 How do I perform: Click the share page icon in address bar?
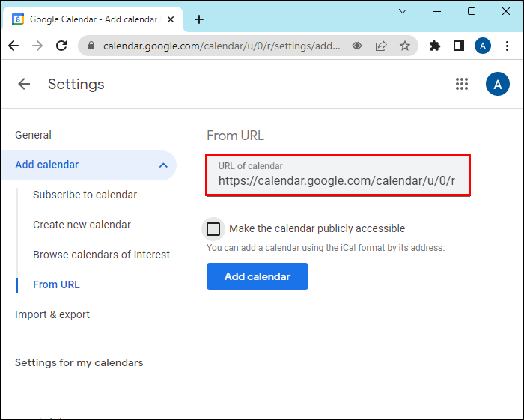(381, 46)
